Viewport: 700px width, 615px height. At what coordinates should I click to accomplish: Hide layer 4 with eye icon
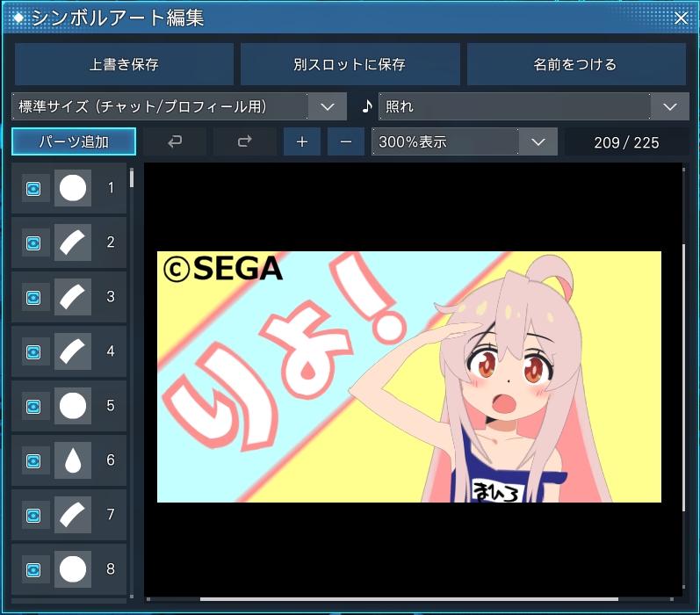pyautogui.click(x=33, y=352)
